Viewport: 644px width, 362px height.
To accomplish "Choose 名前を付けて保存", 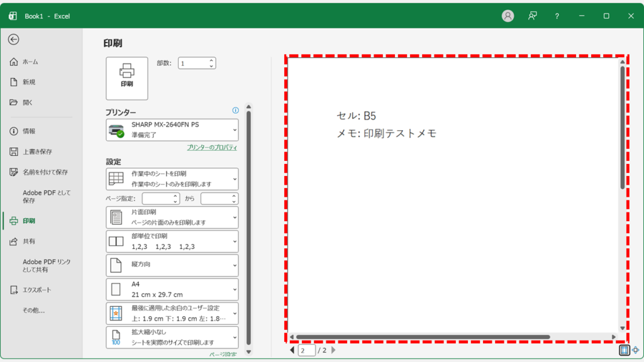I will [x=40, y=172].
